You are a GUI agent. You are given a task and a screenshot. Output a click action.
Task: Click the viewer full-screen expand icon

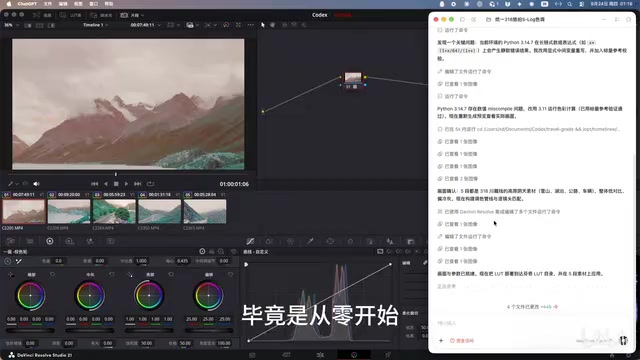(x=238, y=25)
